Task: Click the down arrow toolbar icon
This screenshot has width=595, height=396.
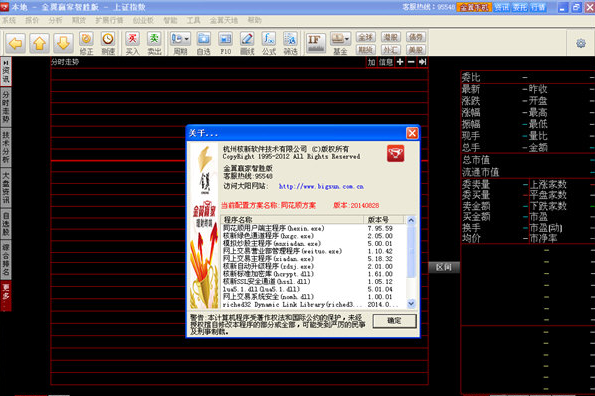Action: 63,43
